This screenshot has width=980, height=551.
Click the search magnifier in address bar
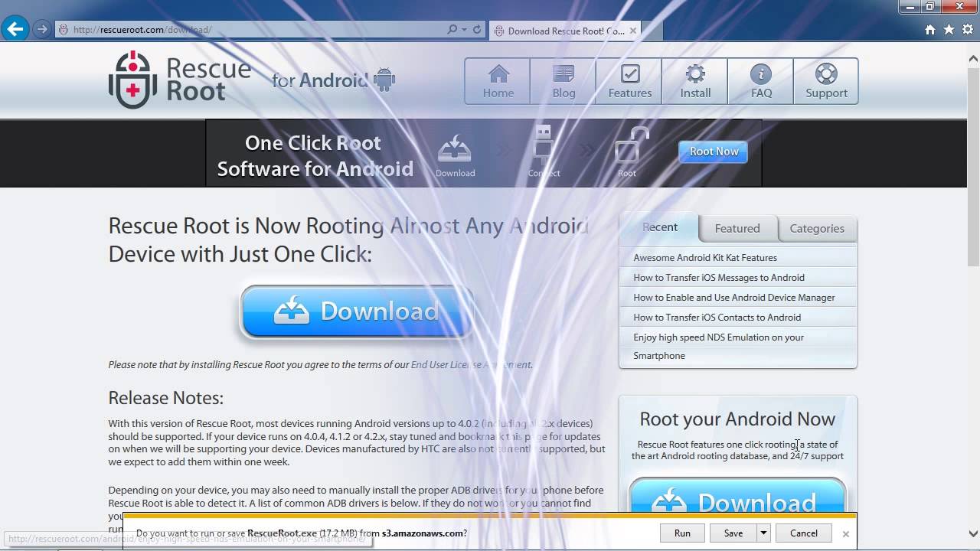click(452, 30)
